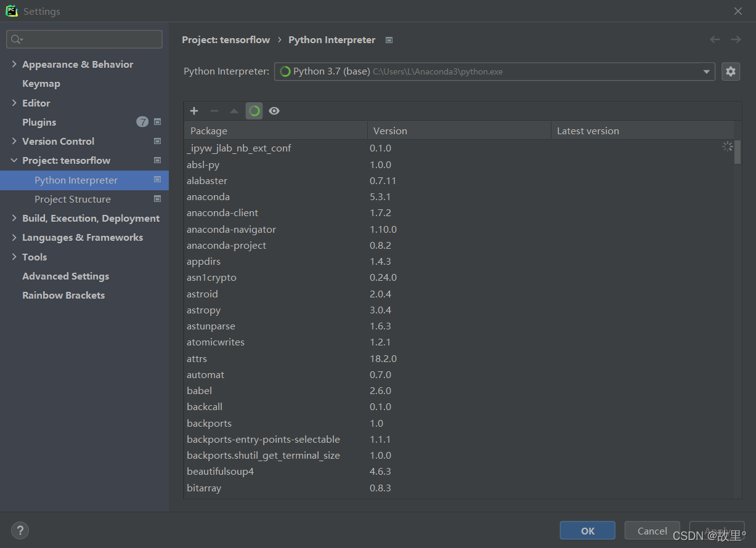756x548 pixels.
Task: Click the project icon beside Plugins
Action: click(x=157, y=122)
